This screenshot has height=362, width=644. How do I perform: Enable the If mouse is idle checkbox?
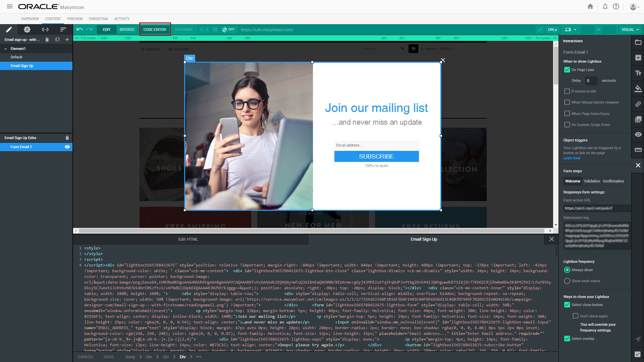pyautogui.click(x=567, y=91)
